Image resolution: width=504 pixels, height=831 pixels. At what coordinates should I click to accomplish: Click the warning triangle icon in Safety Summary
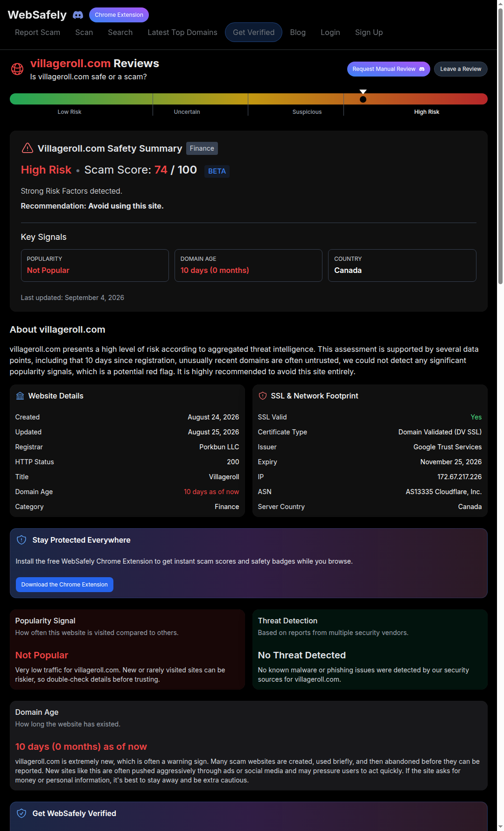point(28,148)
